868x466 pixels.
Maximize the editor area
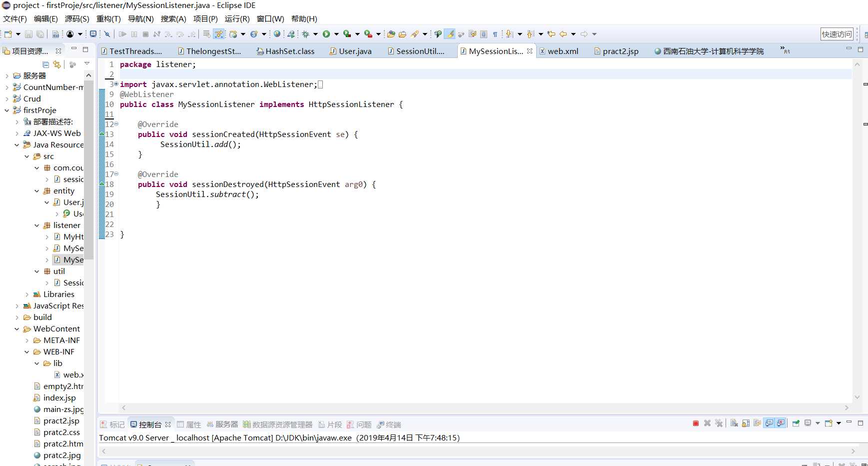(861, 49)
